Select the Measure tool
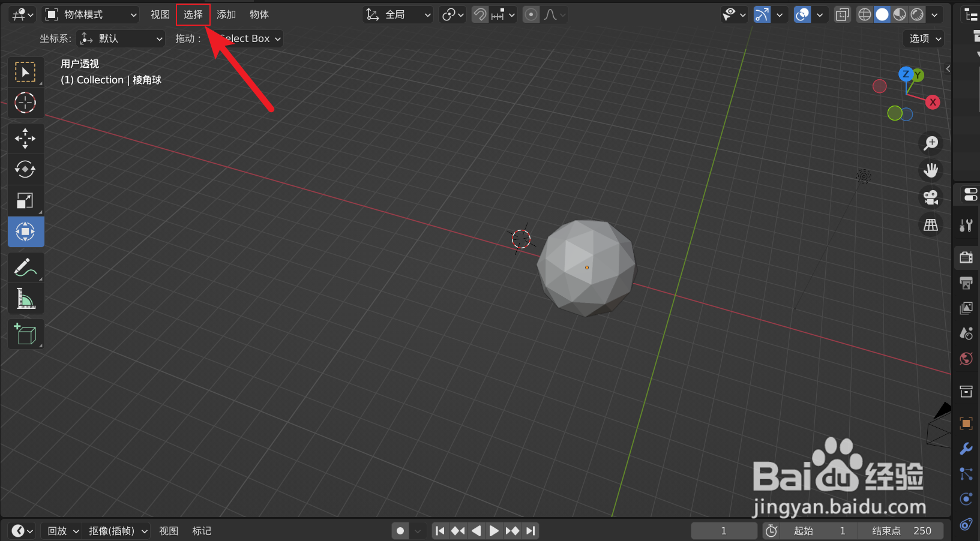The width and height of the screenshot is (980, 541). click(25, 298)
